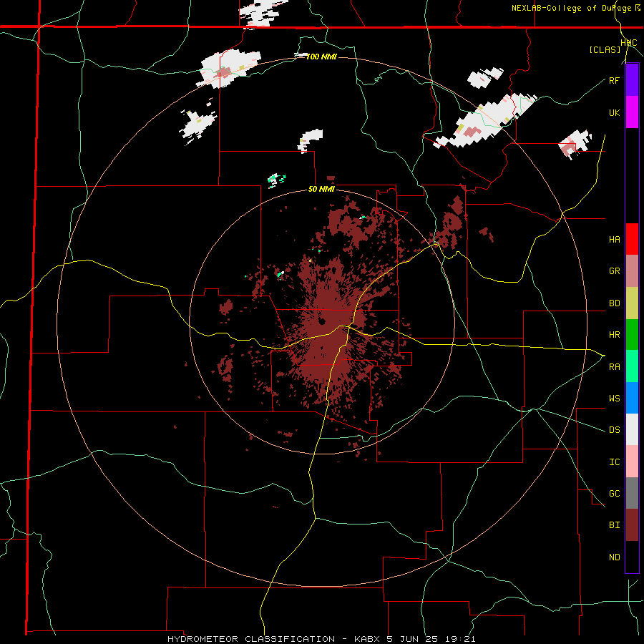
Task: Click the 50 NMI range ring label
Action: coord(321,189)
